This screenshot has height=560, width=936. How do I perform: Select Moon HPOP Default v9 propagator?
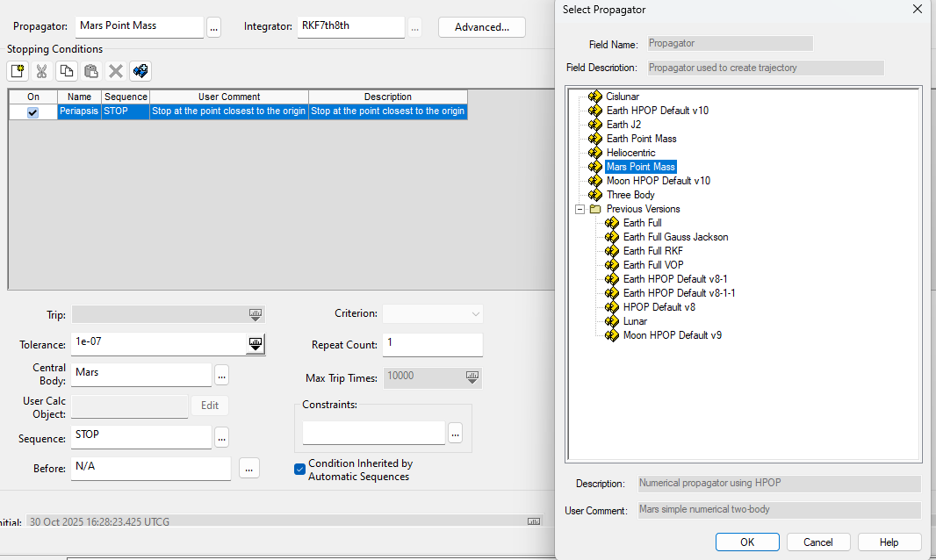(673, 335)
